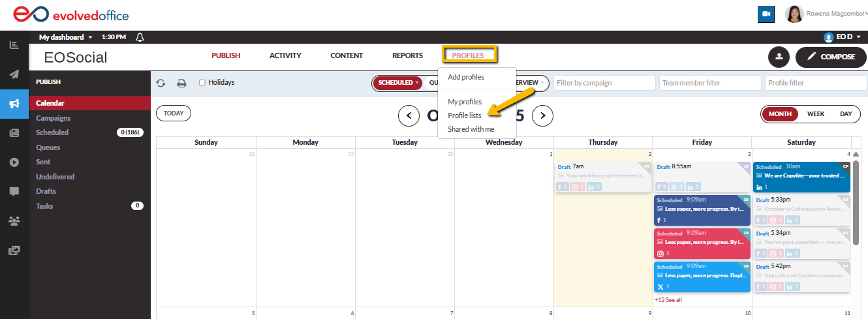The image size is (868, 319).
Task: Open the newspaper sidebar icon
Action: click(x=14, y=132)
